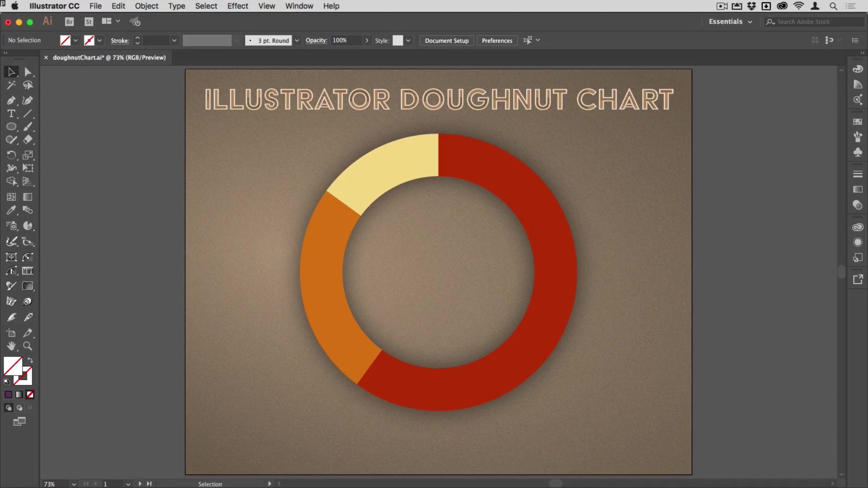Set paint mode to Gradient
Image resolution: width=868 pixels, height=488 pixels.
[19, 394]
